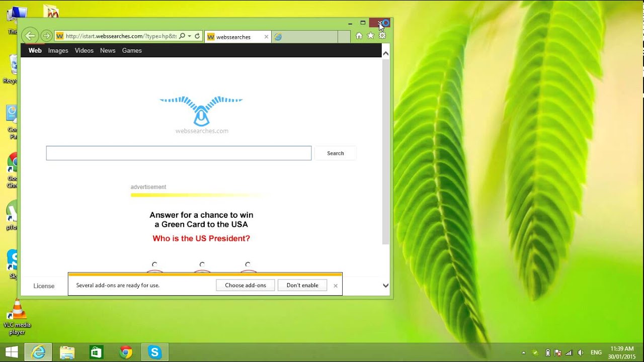Select the webssearches tab
The width and height of the screenshot is (644, 362).
238,37
